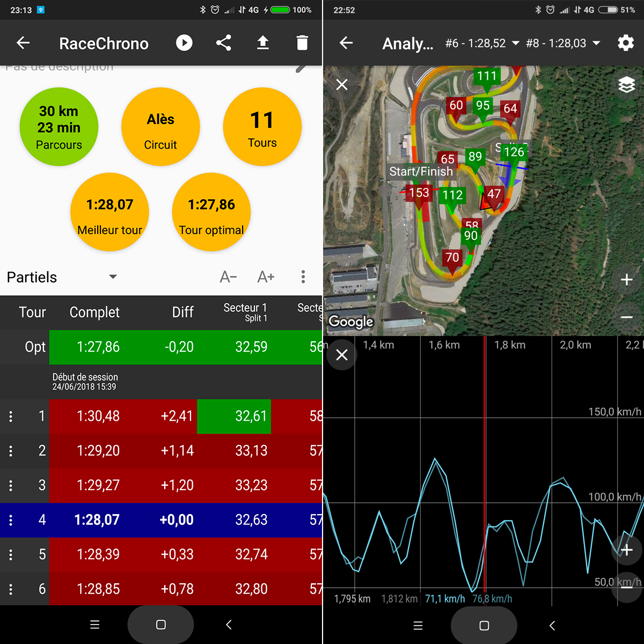The width and height of the screenshot is (644, 644).
Task: Tap the 71,1 km/h readout
Action: 445,599
